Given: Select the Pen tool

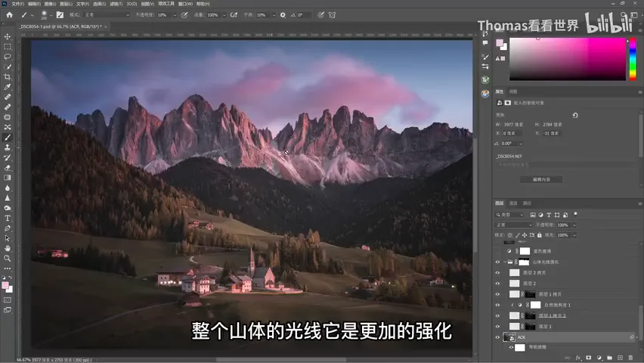Looking at the screenshot, I should (x=8, y=228).
